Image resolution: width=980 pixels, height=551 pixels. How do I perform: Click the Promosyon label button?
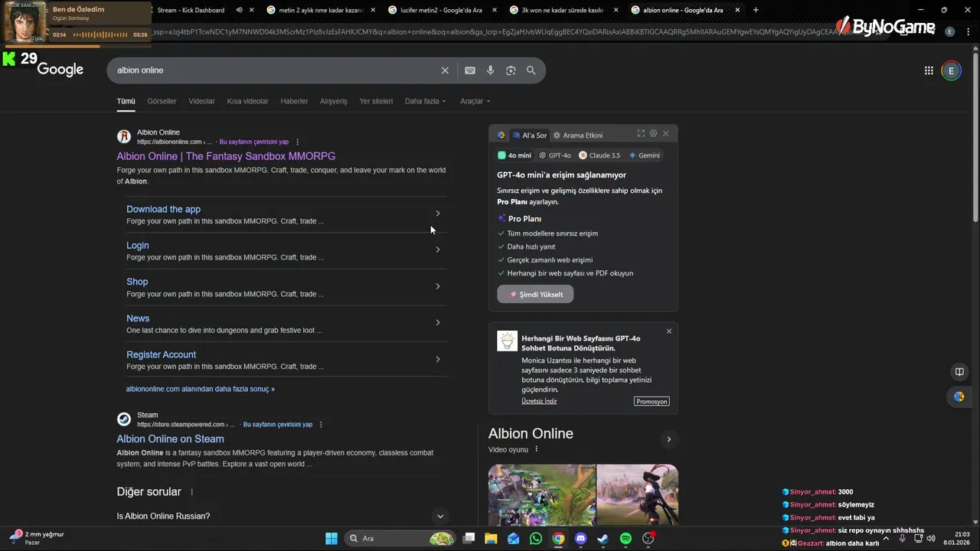point(652,401)
